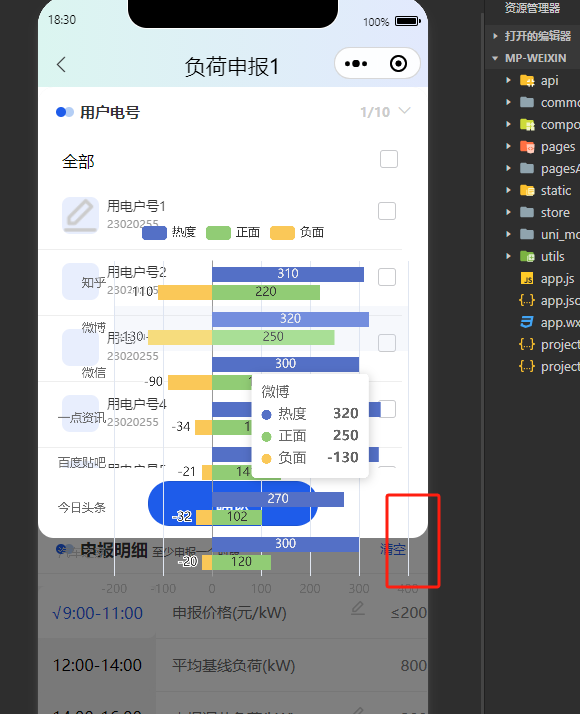This screenshot has height=714, width=580.
Task: Open the mini program three-dots menu
Action: 356,64
